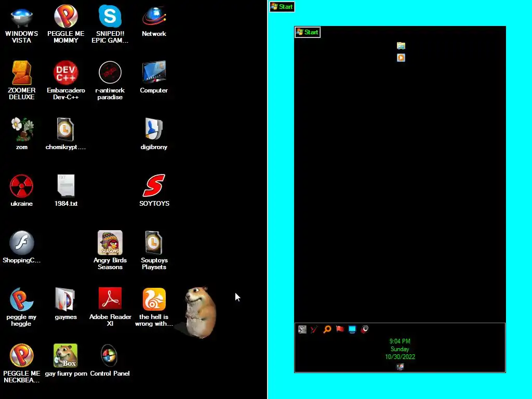Open the WINDOWS VISTA desktop icon
Image resolution: width=532 pixels, height=399 pixels.
[22, 24]
